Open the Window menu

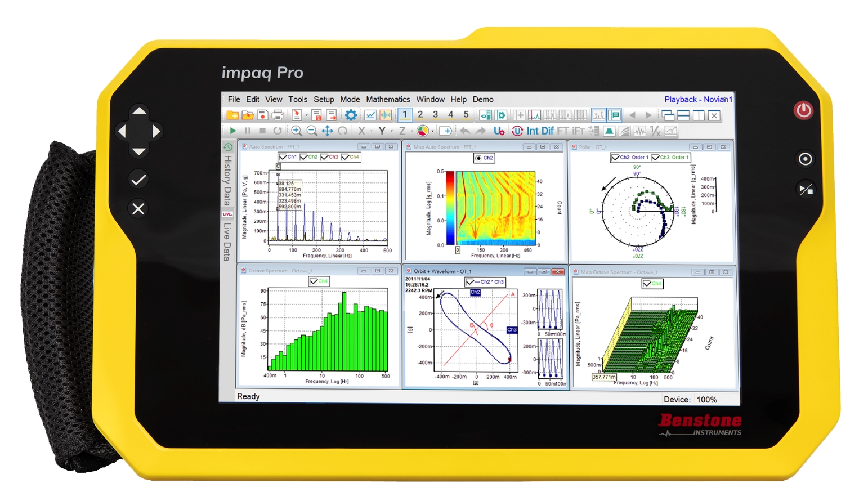(x=431, y=99)
